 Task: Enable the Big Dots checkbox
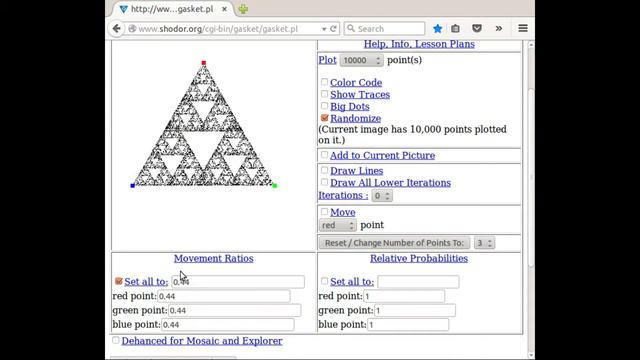tap(324, 106)
